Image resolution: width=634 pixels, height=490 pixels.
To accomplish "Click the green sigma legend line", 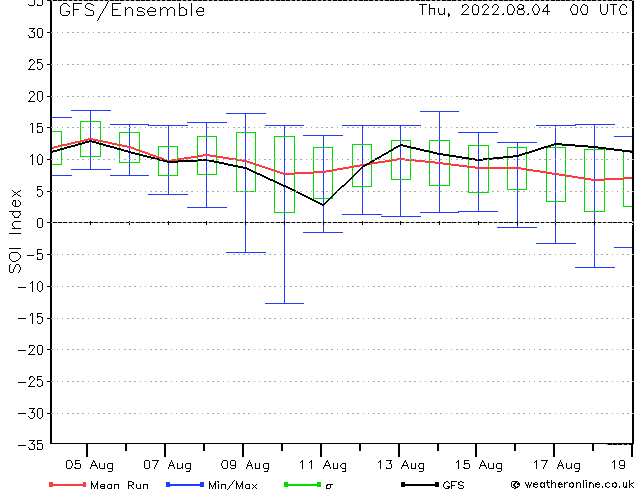I will (303, 484).
